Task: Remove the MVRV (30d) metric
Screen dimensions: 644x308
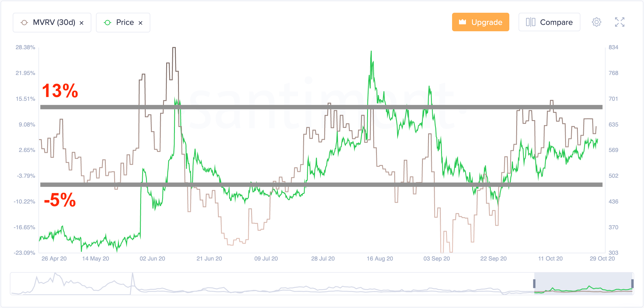Action: point(82,23)
